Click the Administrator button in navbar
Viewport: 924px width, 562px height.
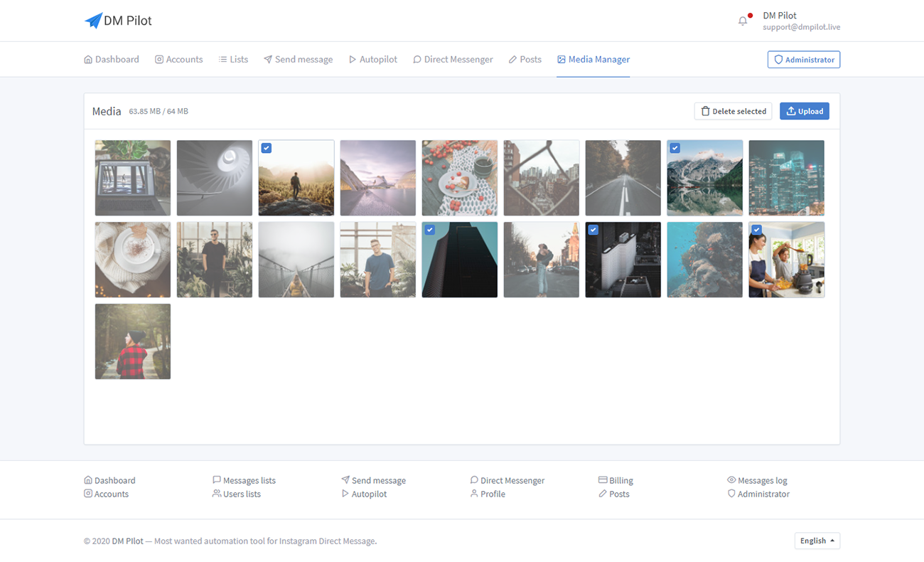pos(804,60)
